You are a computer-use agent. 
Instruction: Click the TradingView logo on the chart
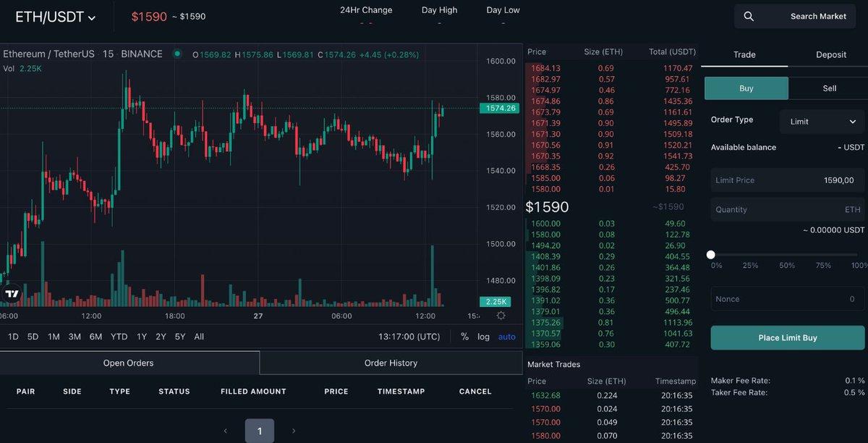pos(12,294)
